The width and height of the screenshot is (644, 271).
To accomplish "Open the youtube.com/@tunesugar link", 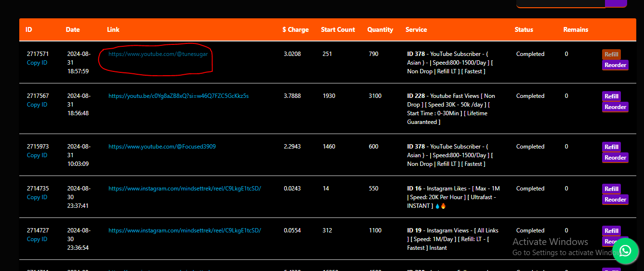I will point(158,54).
